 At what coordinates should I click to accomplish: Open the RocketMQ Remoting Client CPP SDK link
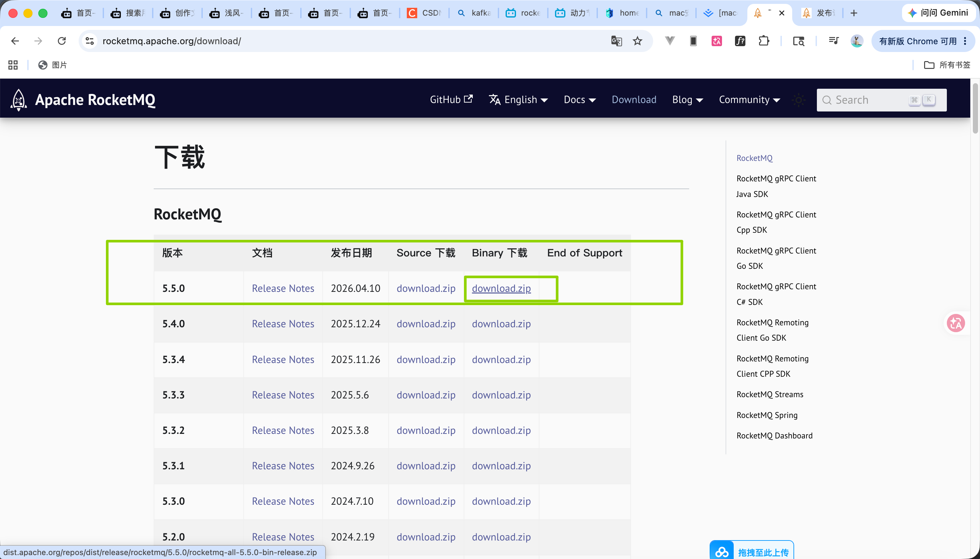pyautogui.click(x=772, y=366)
